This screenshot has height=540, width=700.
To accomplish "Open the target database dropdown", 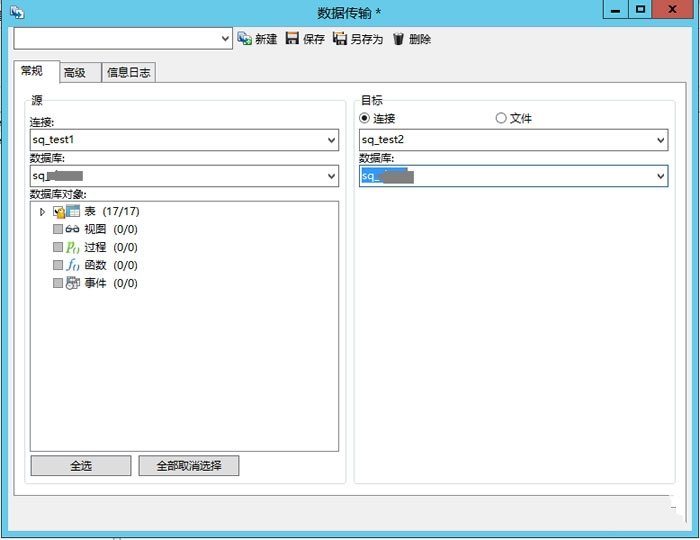I will (661, 176).
